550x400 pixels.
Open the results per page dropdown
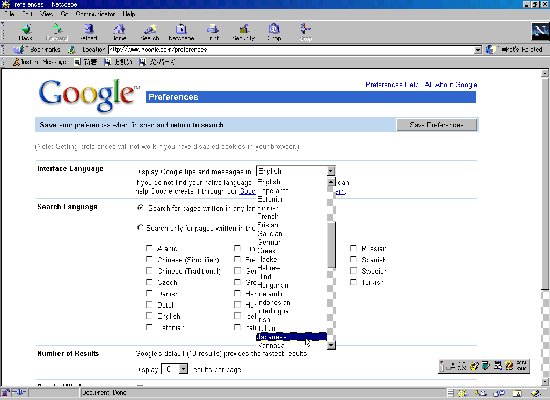[183, 369]
